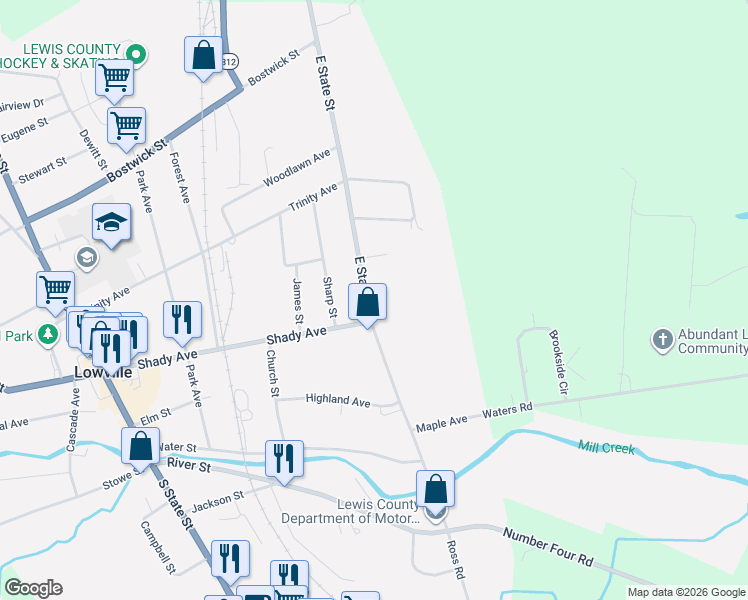Click the Waters Rd label
The height and width of the screenshot is (600, 748).
(507, 410)
